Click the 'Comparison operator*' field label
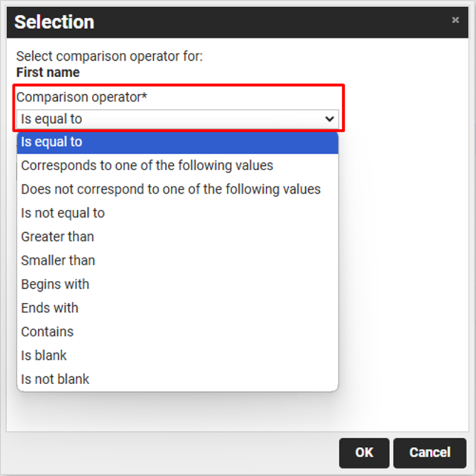 [82, 97]
